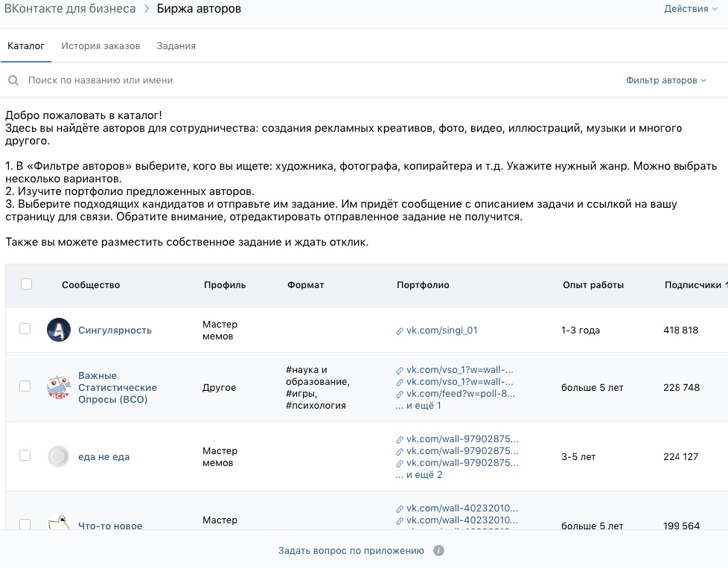728x568 pixels.
Task: Open the Действия dropdown menu
Action: (690, 9)
